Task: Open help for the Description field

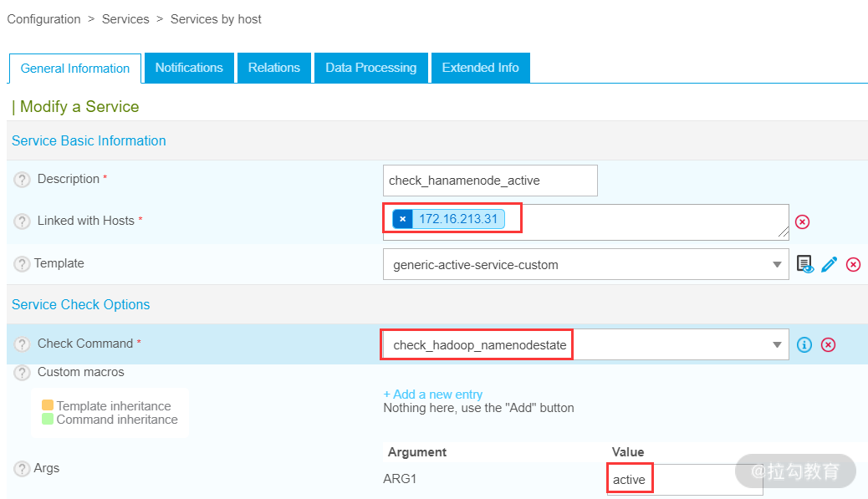Action: (22, 180)
